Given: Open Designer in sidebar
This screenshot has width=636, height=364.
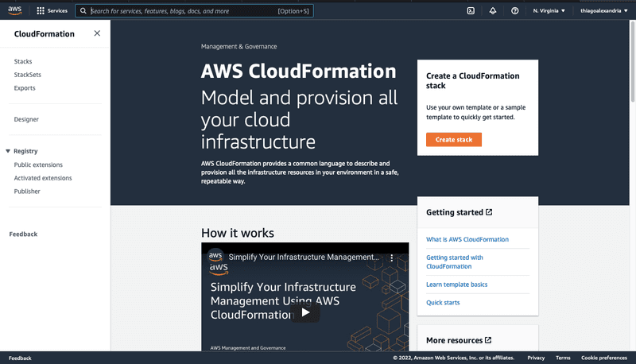Looking at the screenshot, I should 26,119.
